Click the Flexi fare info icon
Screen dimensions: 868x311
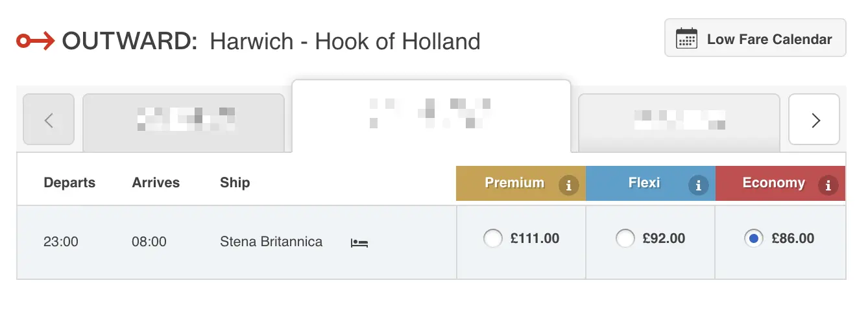[698, 185]
